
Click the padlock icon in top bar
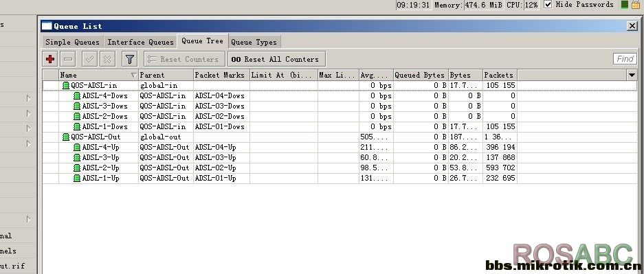point(636,5)
